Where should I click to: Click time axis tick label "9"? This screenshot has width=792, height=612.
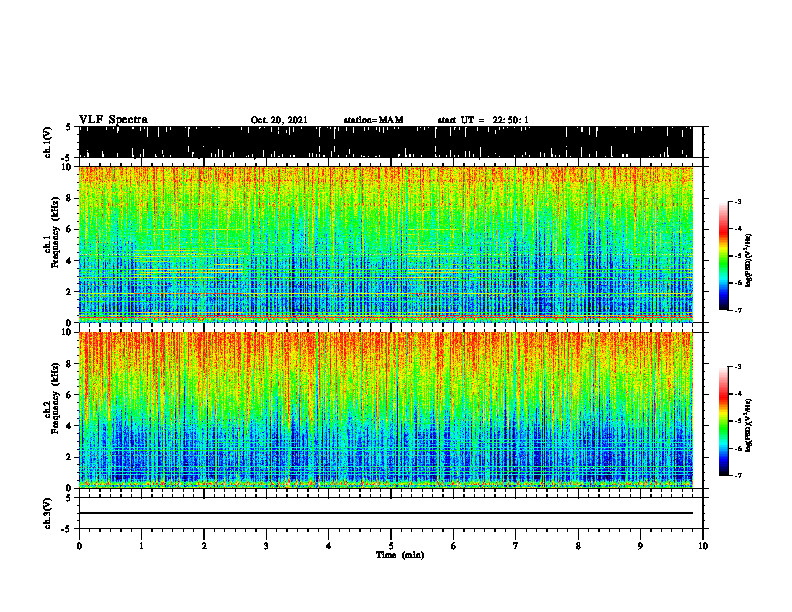pos(640,546)
